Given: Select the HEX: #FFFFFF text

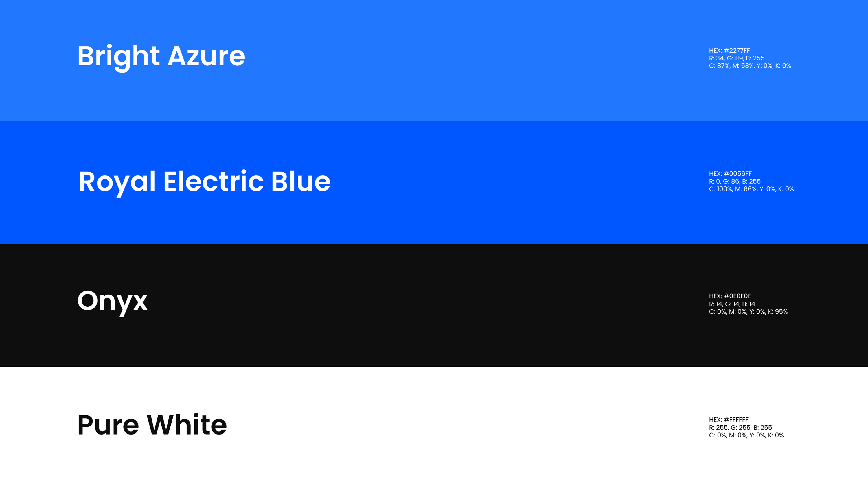Looking at the screenshot, I should (729, 420).
